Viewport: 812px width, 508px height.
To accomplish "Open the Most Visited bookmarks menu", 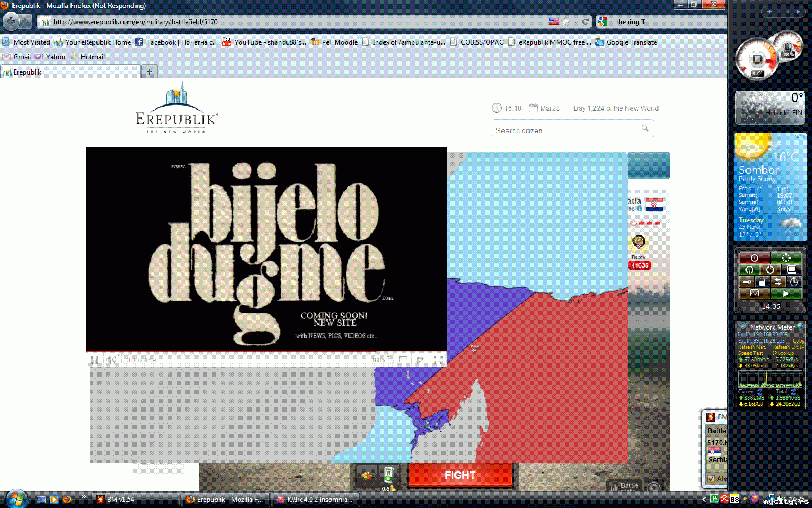I will pos(27,42).
